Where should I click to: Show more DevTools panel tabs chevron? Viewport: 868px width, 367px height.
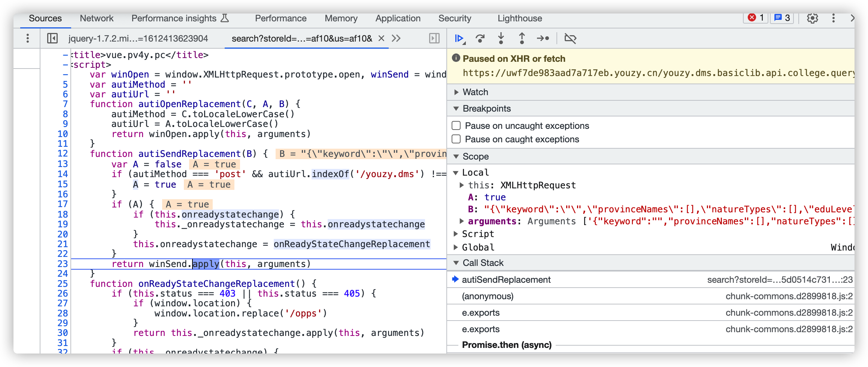(x=852, y=18)
